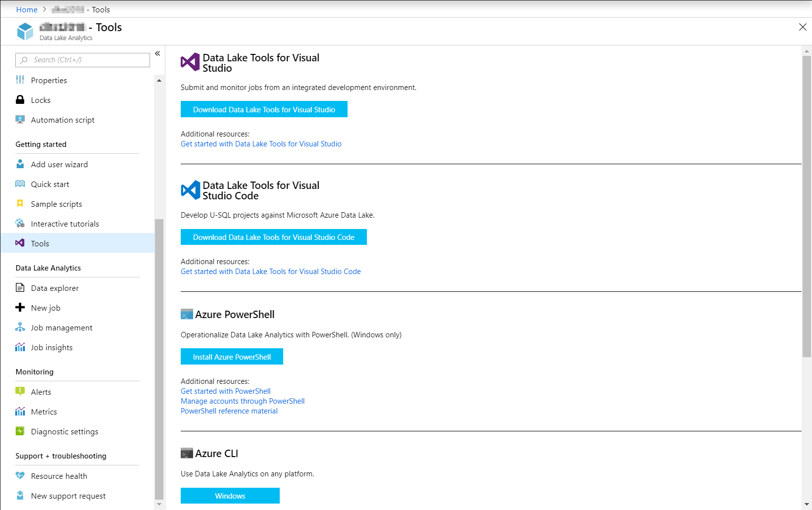Open Job insights menu item
Viewport: 812px width, 510px height.
pyautogui.click(x=78, y=347)
